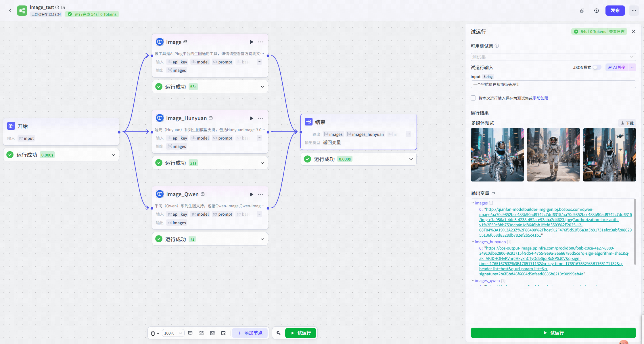Open version history clock icon
The width and height of the screenshot is (644, 344).
click(597, 11)
